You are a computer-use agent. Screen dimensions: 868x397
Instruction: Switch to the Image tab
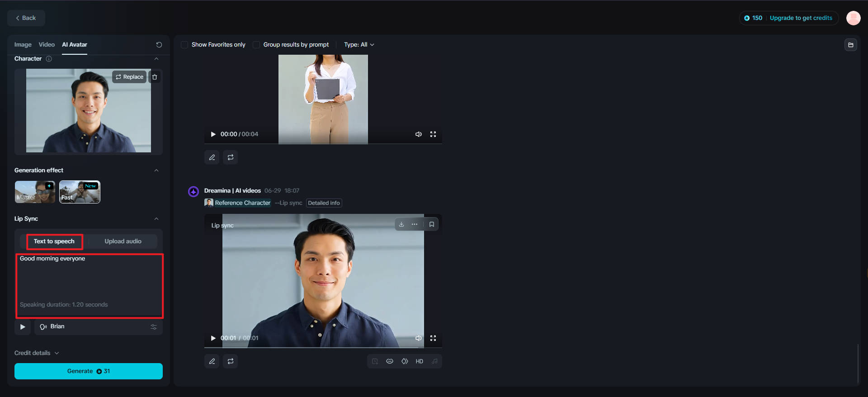coord(23,45)
